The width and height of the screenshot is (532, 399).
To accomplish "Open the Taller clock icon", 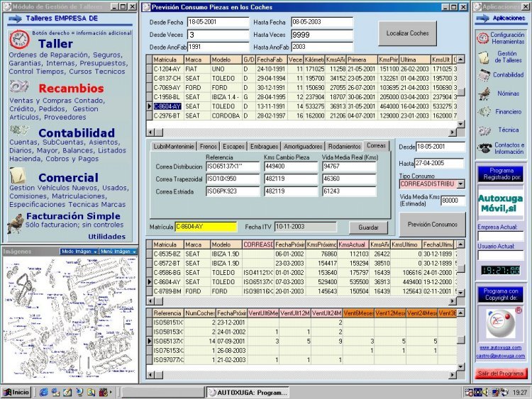I will coord(19,40).
